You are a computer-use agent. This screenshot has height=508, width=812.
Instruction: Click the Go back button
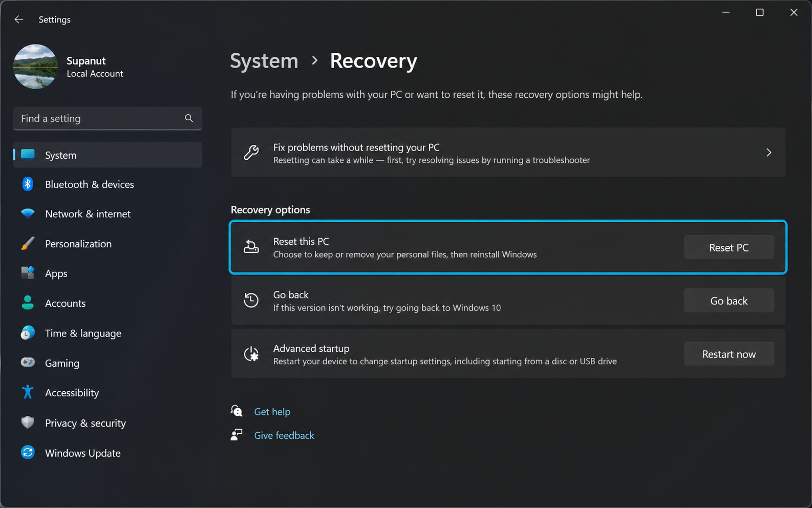pos(729,301)
